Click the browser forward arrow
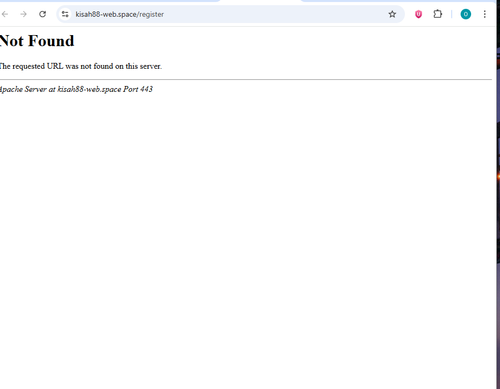The width and height of the screenshot is (500, 389). 23,14
